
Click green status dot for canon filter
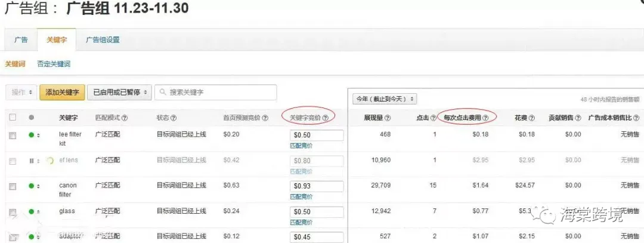32,186
